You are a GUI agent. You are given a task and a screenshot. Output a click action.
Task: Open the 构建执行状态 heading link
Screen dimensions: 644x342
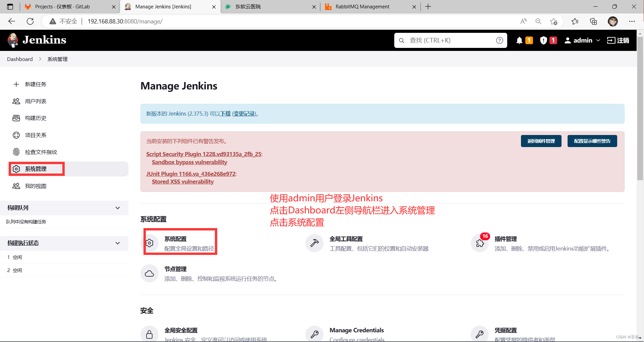coord(23,243)
